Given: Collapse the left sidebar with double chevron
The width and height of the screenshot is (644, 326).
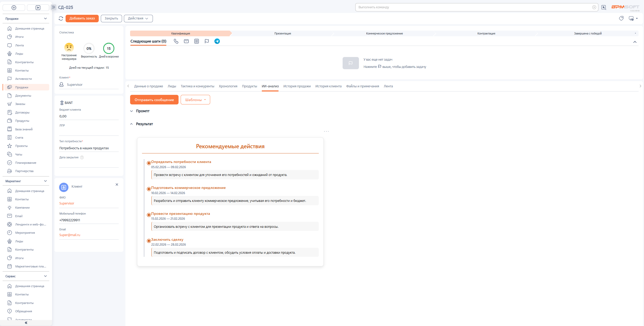Looking at the screenshot, I should point(26,323).
